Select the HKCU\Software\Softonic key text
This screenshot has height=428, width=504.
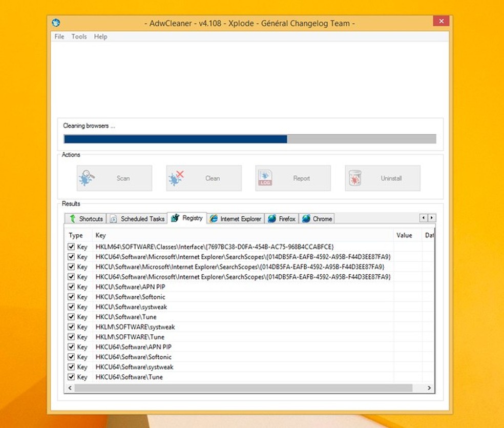coord(131,297)
